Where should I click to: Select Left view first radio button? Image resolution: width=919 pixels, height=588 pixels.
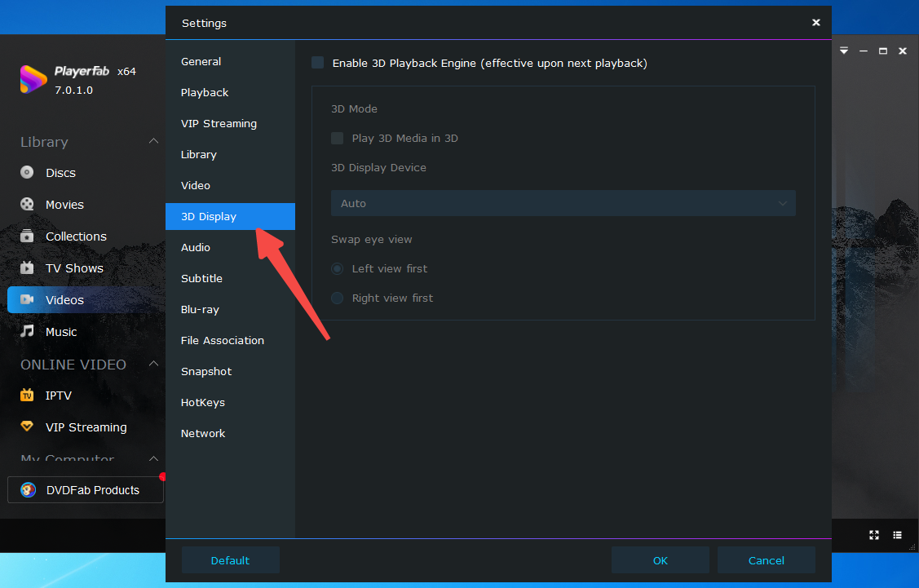(x=337, y=268)
